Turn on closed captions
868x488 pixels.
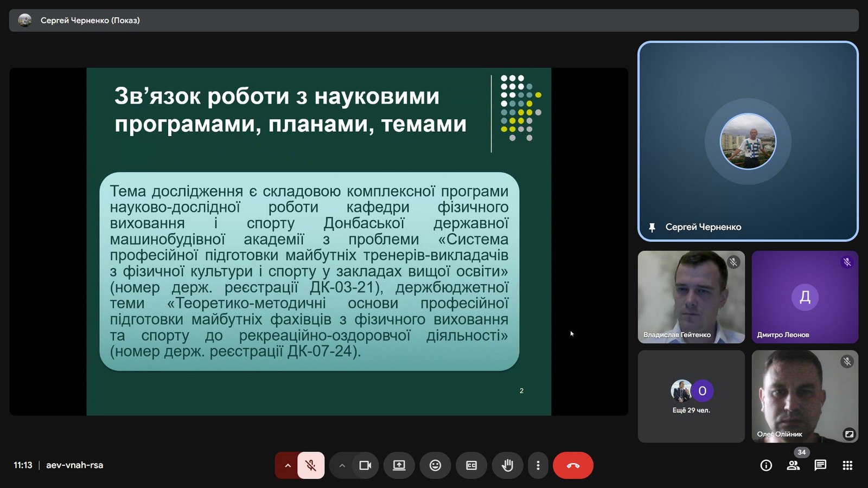pos(471,465)
